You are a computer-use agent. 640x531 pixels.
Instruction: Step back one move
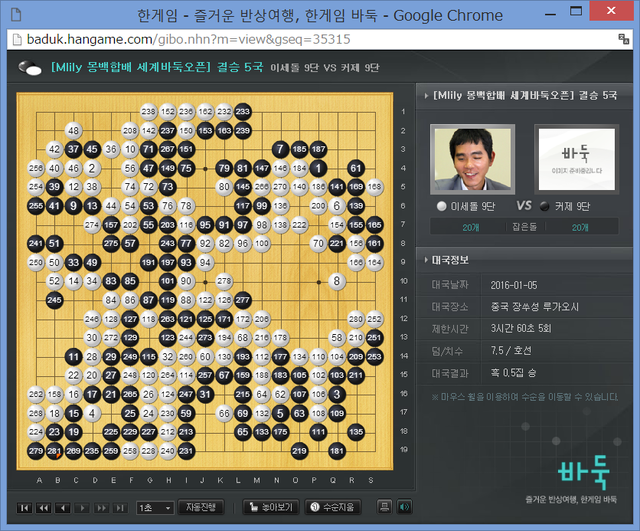(x=62, y=508)
